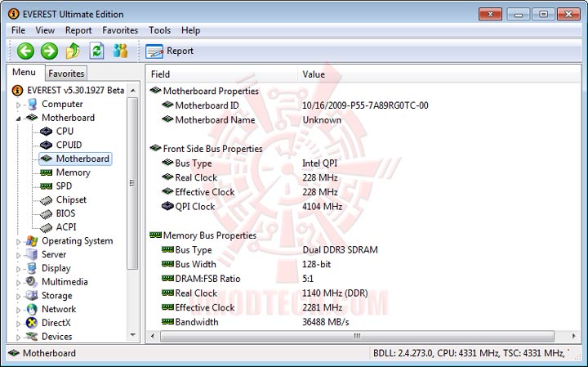The height and width of the screenshot is (367, 588).
Task: Click the green Back arrow button
Action: coord(25,51)
